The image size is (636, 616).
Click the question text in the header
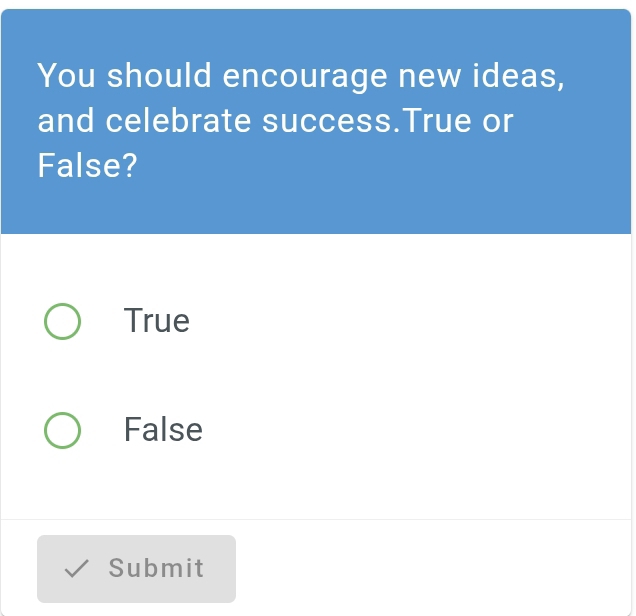click(x=300, y=120)
